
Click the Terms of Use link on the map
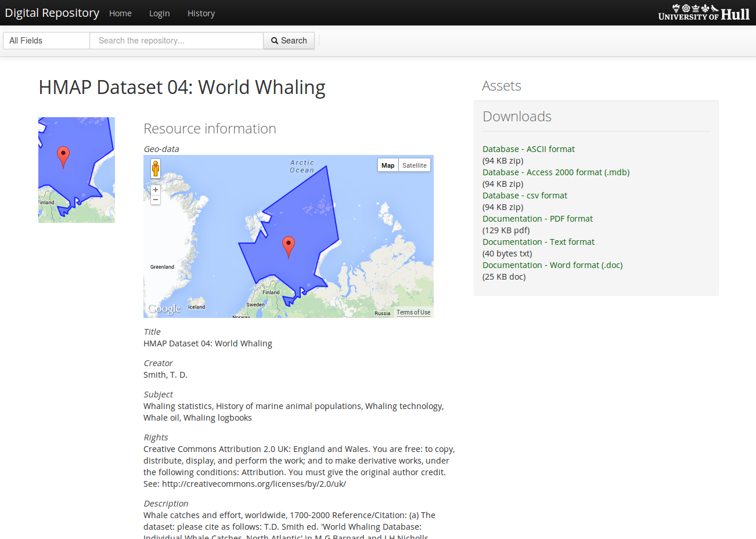click(413, 312)
